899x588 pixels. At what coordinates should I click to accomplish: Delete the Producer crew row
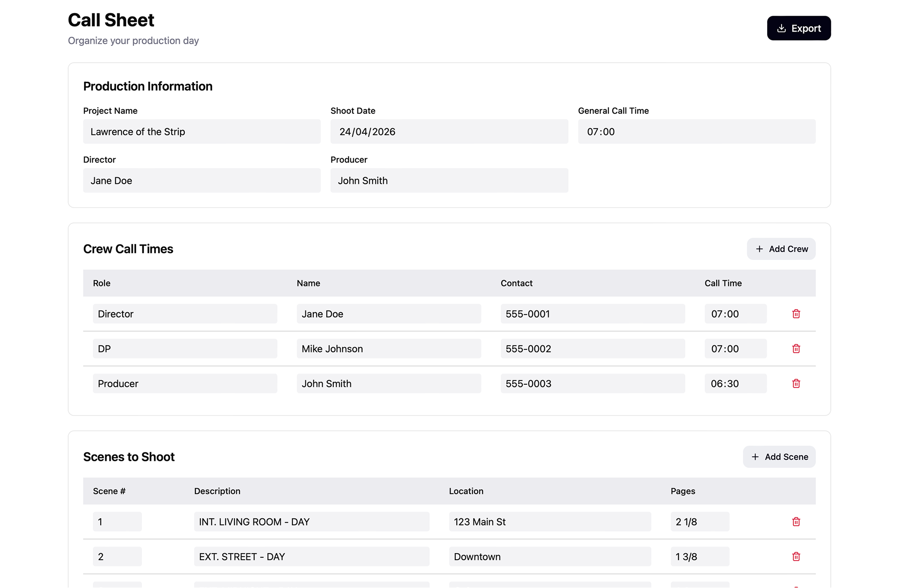[796, 383]
